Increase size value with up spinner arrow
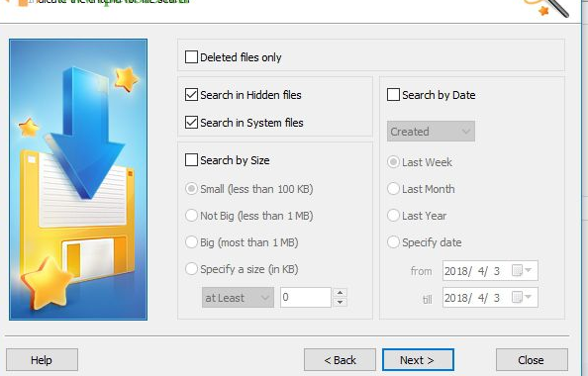This screenshot has width=588, height=376. (x=340, y=293)
